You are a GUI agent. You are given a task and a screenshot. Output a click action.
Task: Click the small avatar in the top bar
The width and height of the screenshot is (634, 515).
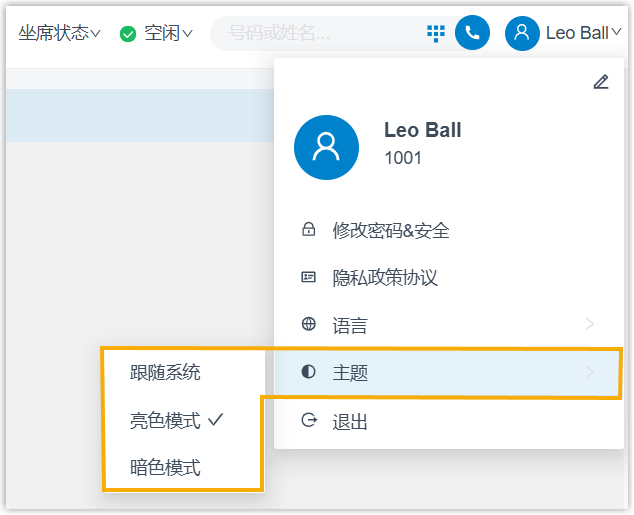pyautogui.click(x=522, y=33)
